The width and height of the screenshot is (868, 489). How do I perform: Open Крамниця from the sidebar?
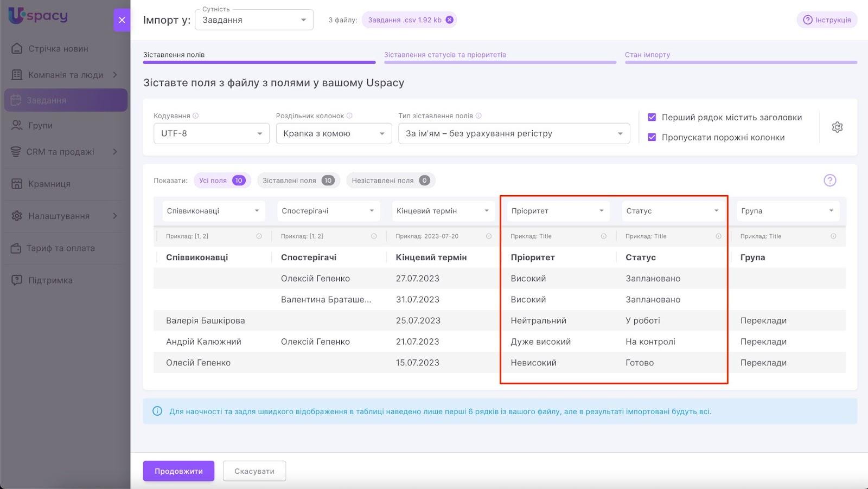pyautogui.click(x=49, y=184)
